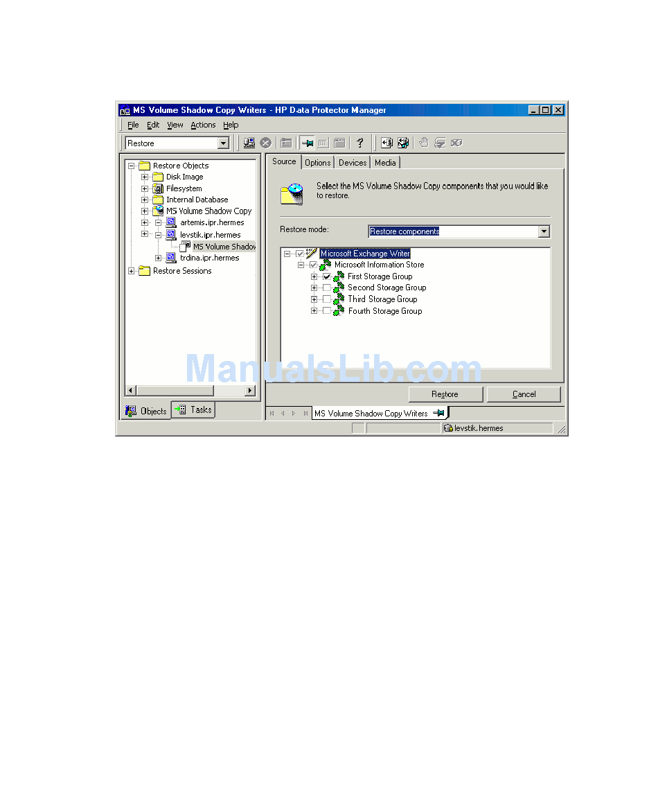Open the File menu
Image resolution: width=658 pixels, height=812 pixels.
(x=133, y=125)
